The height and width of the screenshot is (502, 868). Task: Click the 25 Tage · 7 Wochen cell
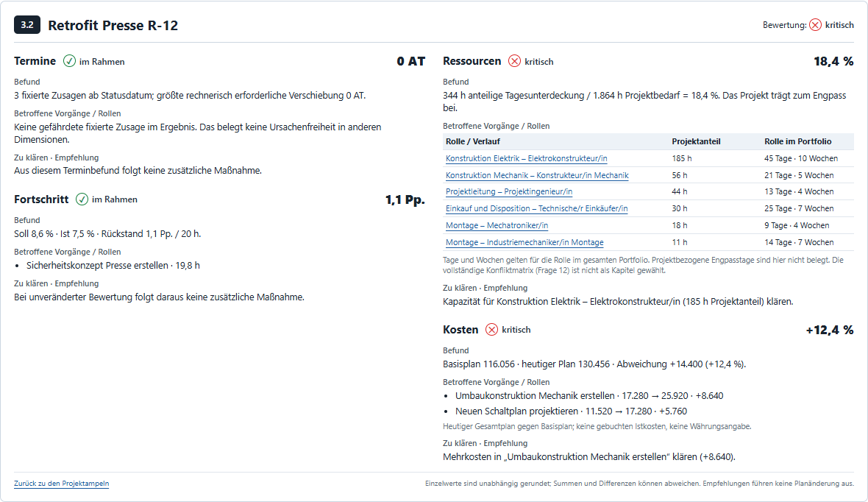pos(799,208)
